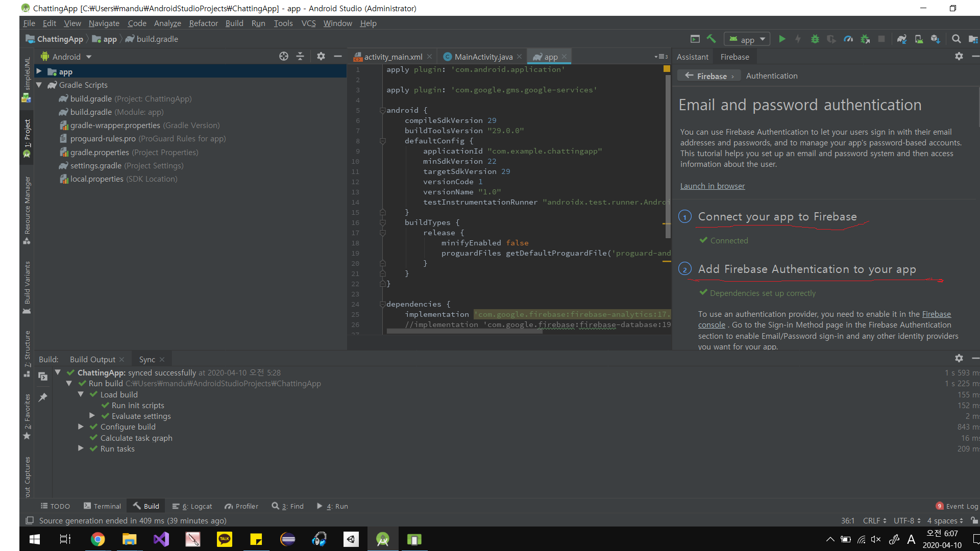Open the Resource Manager side panel
Image resolution: width=980 pixels, height=551 pixels.
click(27, 210)
